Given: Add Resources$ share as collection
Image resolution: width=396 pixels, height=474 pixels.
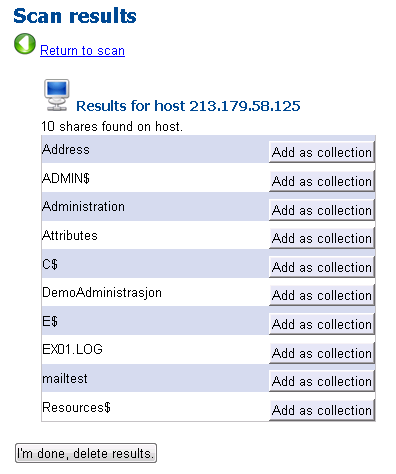Looking at the screenshot, I should 322,410.
